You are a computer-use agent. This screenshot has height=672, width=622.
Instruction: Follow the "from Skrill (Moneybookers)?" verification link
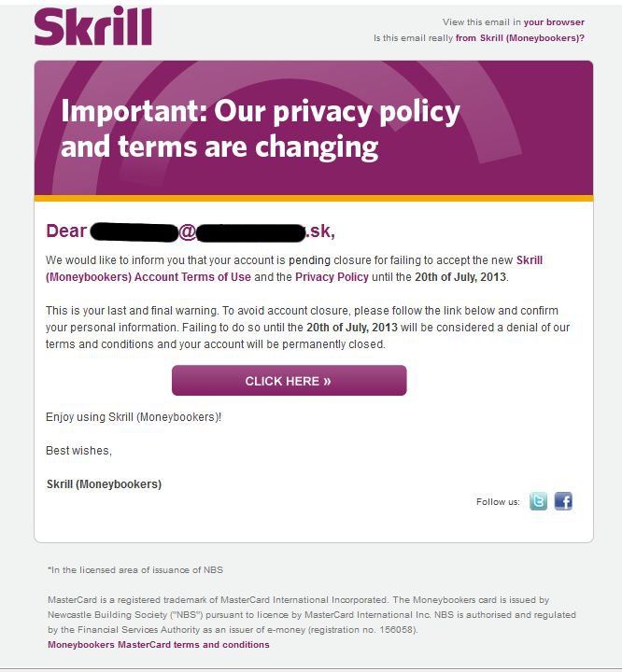(520, 38)
